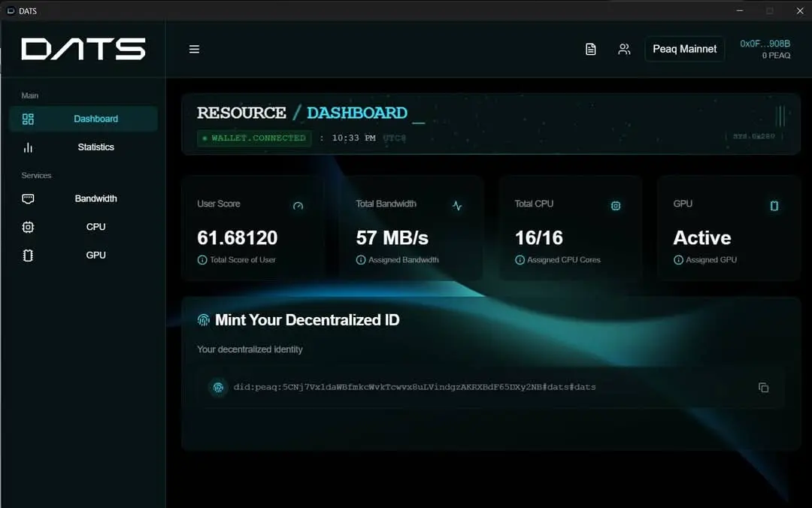Click the Mint Your Decentralized ID heading
This screenshot has height=508, width=812.
coord(307,320)
